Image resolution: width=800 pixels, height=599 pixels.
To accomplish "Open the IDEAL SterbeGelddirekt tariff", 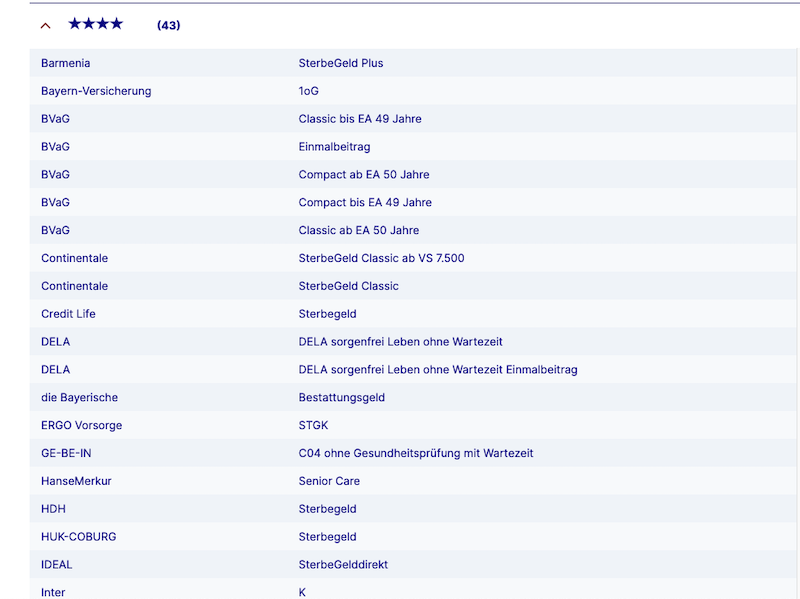I will (x=343, y=564).
